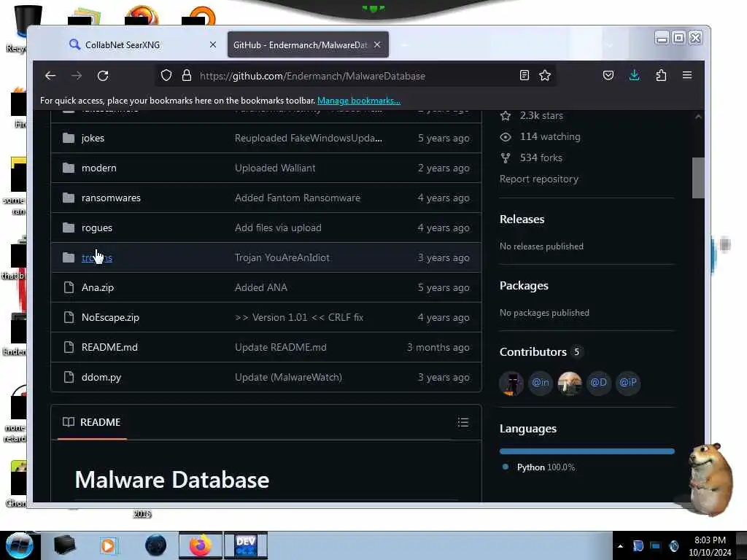Show hidden system tray icons arrow

620,546
